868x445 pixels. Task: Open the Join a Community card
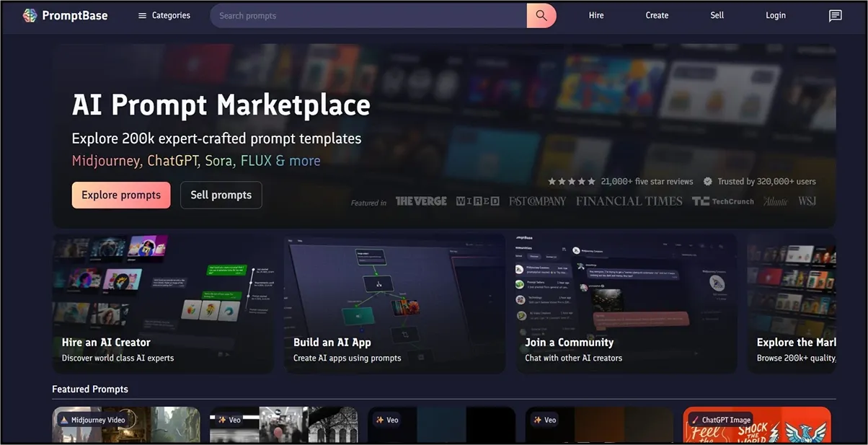[x=626, y=303]
